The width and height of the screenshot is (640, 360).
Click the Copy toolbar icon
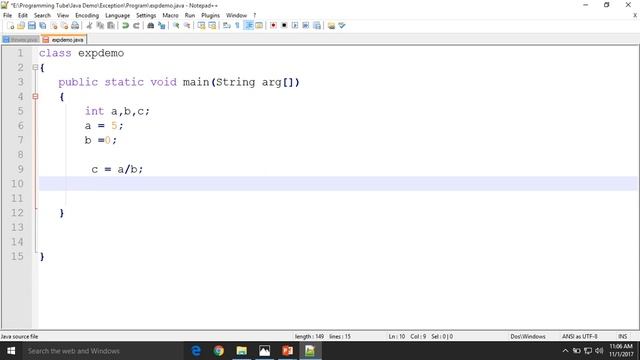point(100,26)
